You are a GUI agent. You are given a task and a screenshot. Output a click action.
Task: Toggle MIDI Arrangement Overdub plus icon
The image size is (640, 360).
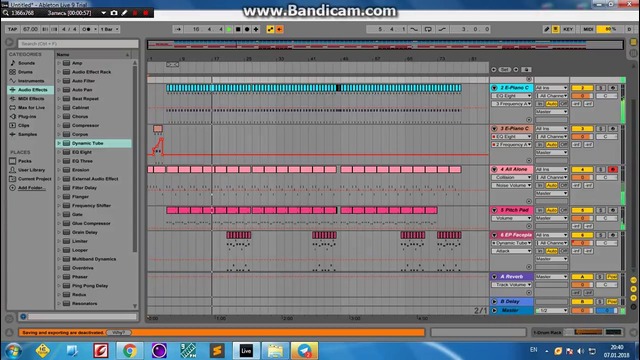point(256,29)
